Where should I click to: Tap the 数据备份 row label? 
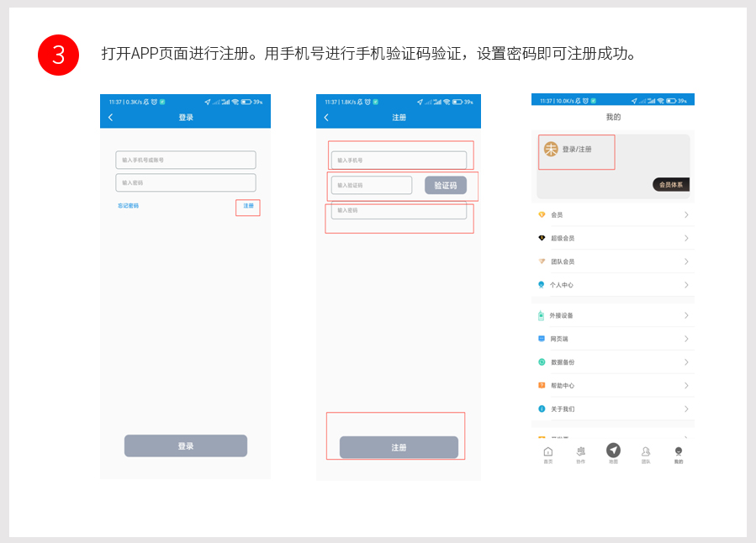tap(563, 362)
